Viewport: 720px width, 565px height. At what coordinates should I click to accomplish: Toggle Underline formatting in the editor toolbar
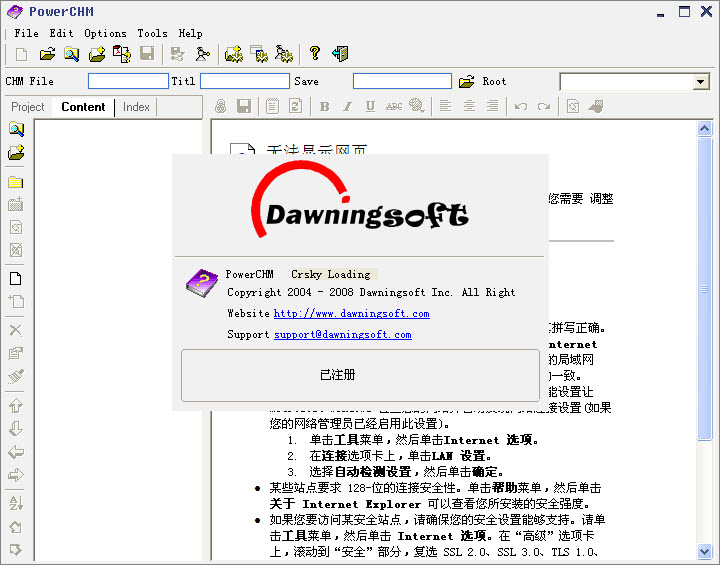370,107
